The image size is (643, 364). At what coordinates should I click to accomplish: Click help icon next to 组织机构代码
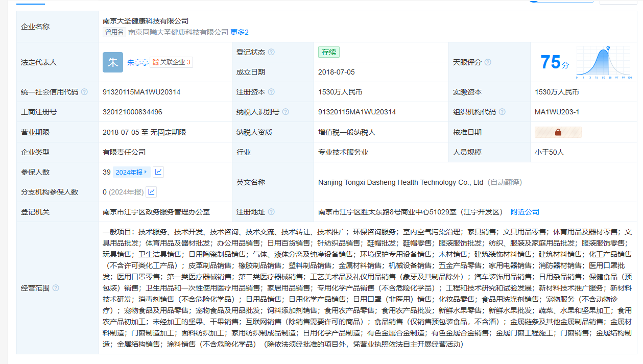(502, 112)
